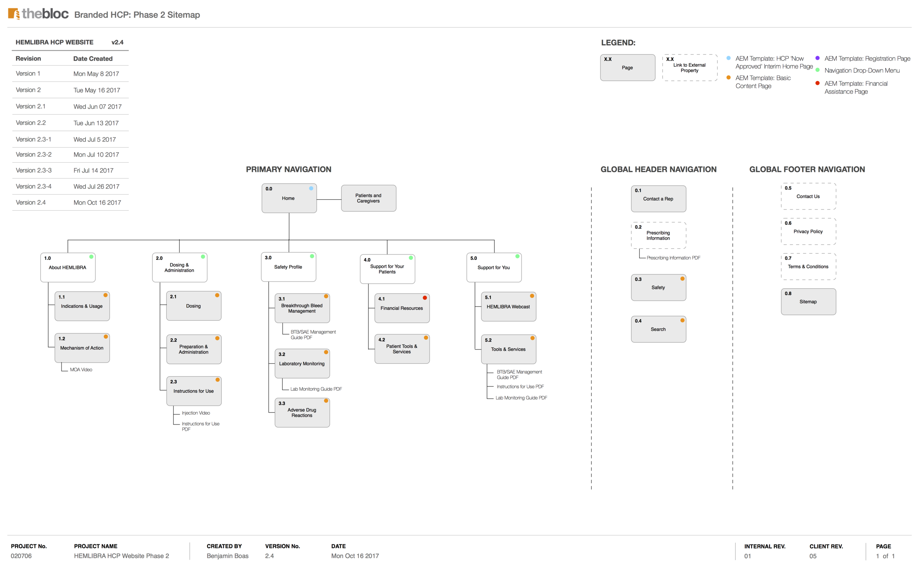Click the PRIMARY NAVIGATION heading

pos(289,170)
